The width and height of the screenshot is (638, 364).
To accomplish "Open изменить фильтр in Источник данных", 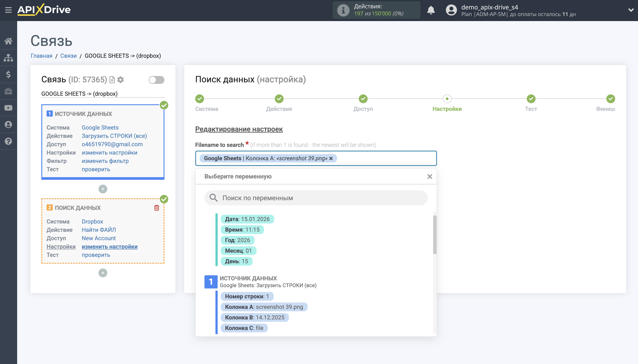I will coord(105,161).
